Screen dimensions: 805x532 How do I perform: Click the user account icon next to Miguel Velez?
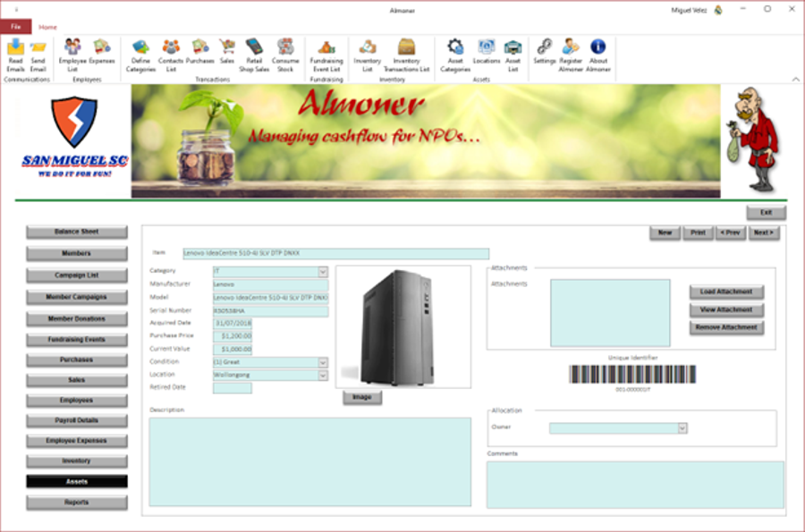(718, 10)
